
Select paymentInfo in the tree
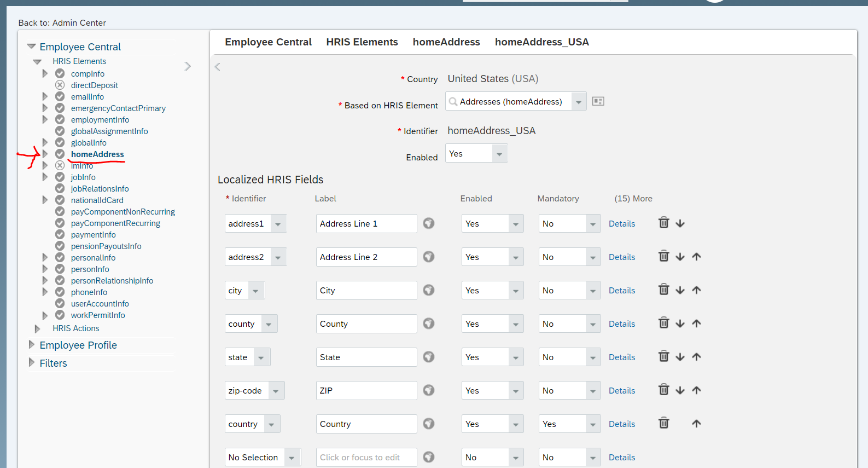[x=93, y=234]
